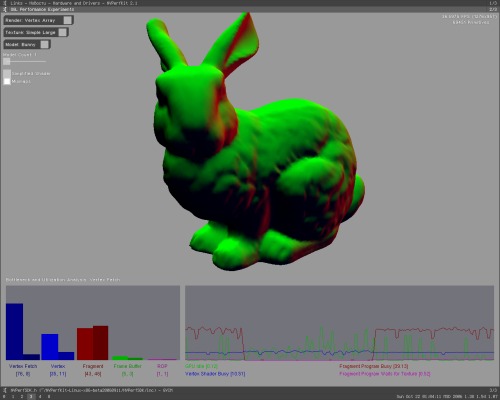Click the Frame Buffer chart label
This screenshot has height=400, width=500.
128,366
